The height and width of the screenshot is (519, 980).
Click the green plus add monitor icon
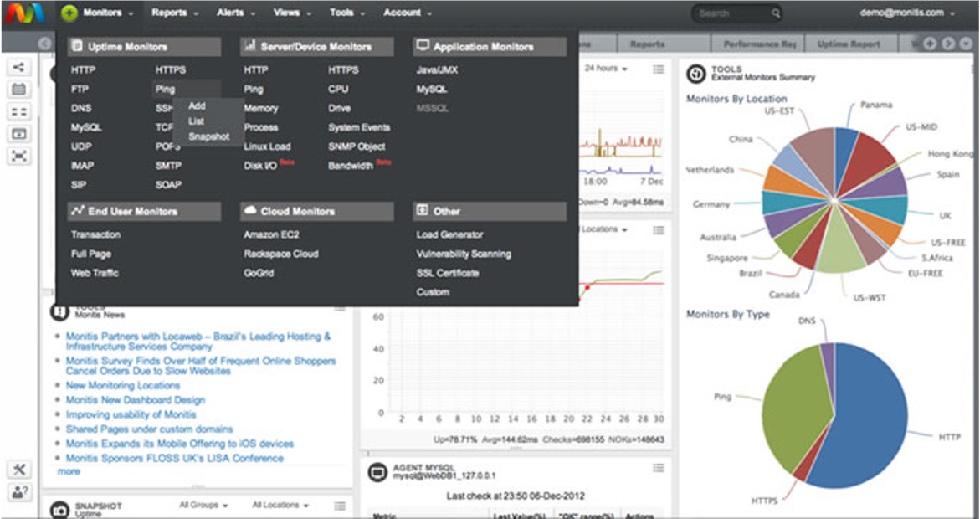click(69, 13)
